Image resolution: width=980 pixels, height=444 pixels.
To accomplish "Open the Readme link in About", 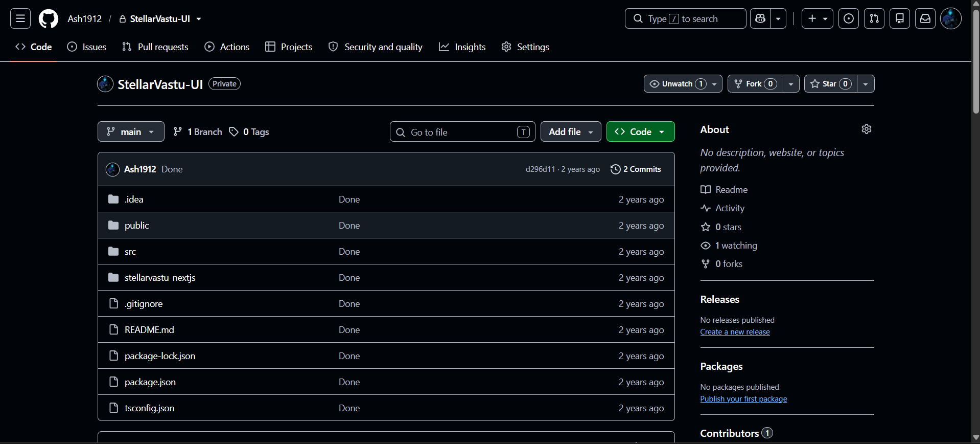I will click(x=724, y=190).
